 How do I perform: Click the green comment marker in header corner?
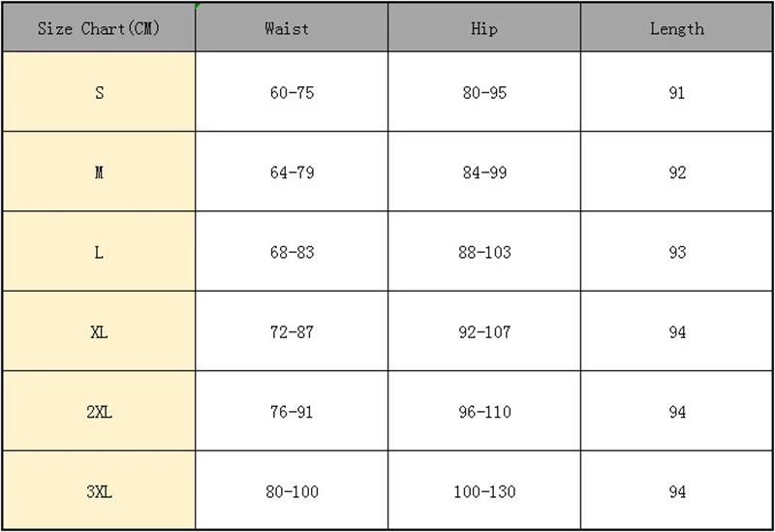point(198,6)
